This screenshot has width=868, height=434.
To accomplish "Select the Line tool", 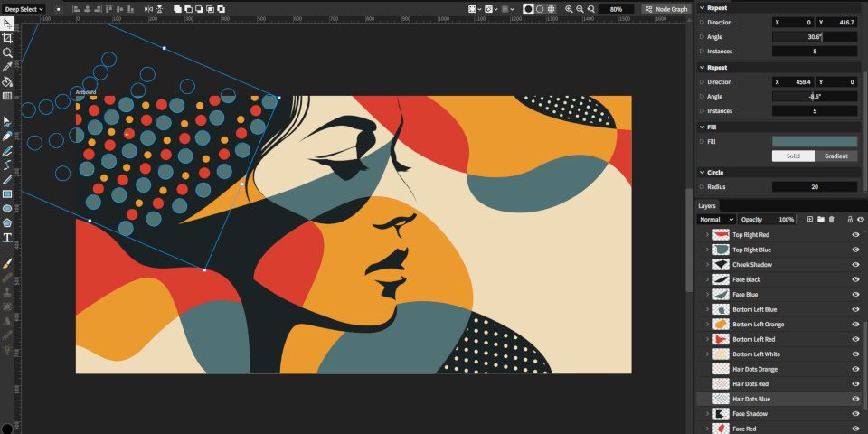I will tap(7, 179).
